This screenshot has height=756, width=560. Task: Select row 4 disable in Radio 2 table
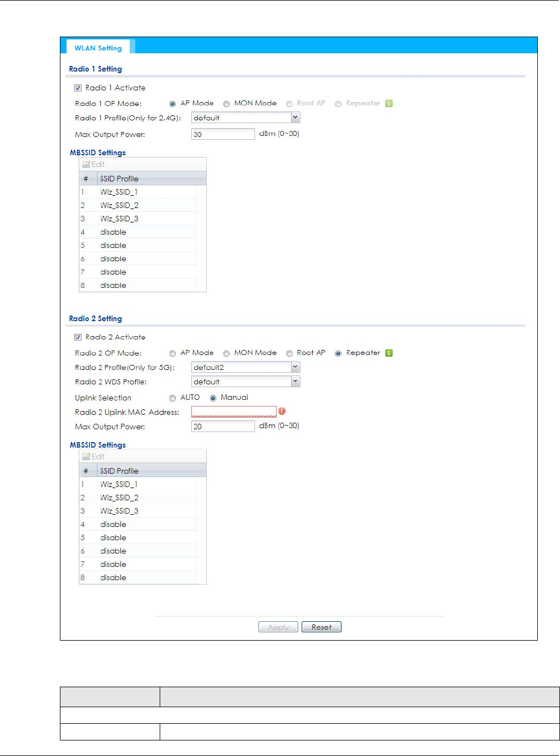pos(138,524)
